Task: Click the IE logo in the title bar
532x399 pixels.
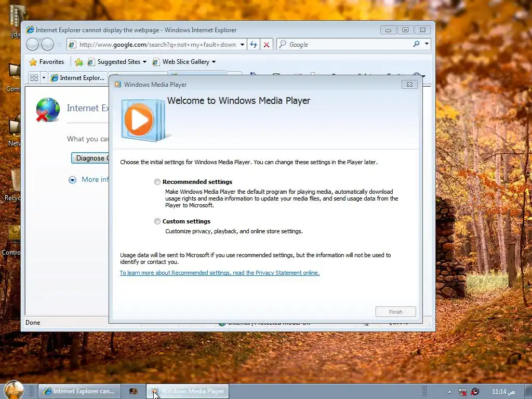Action: (x=30, y=30)
